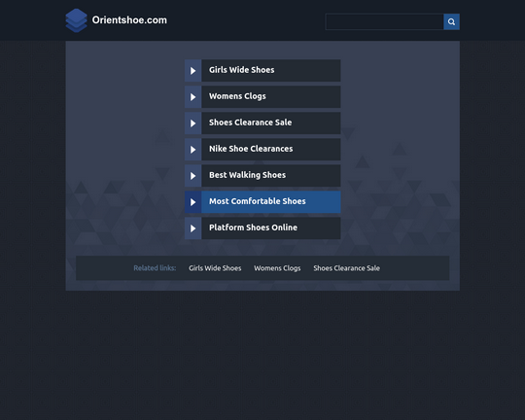The height and width of the screenshot is (420, 525).
Task: Open highlighted Most Comfortable Shoes entry
Action: [262, 202]
